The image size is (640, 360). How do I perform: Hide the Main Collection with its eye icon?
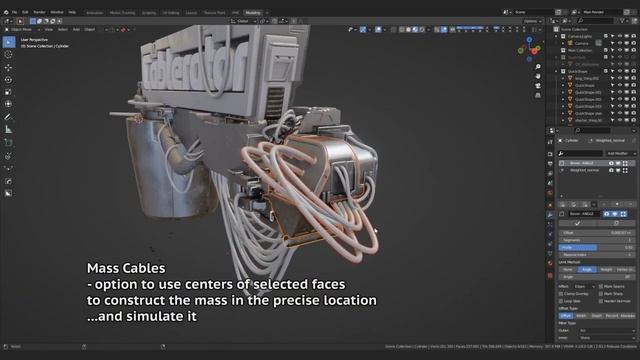tap(620, 50)
